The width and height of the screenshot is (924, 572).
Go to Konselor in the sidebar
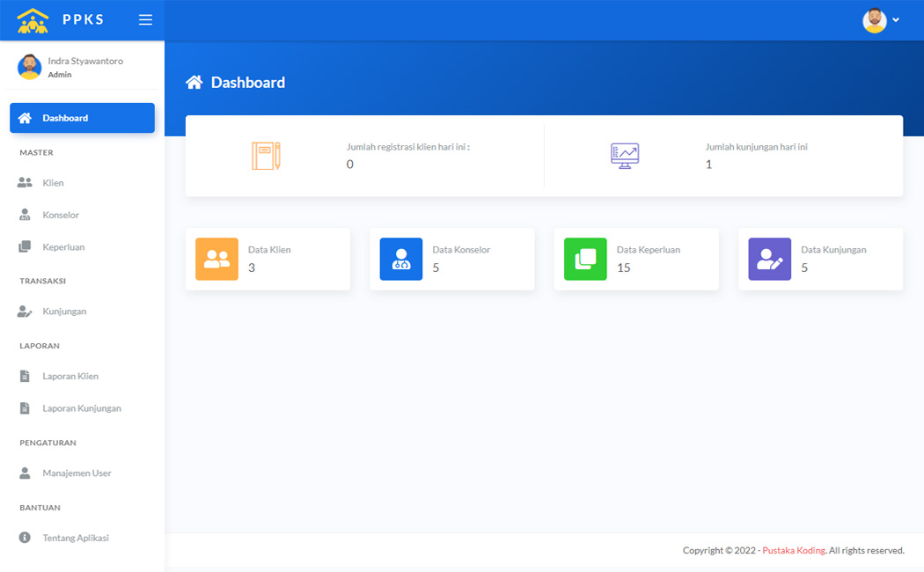point(60,215)
